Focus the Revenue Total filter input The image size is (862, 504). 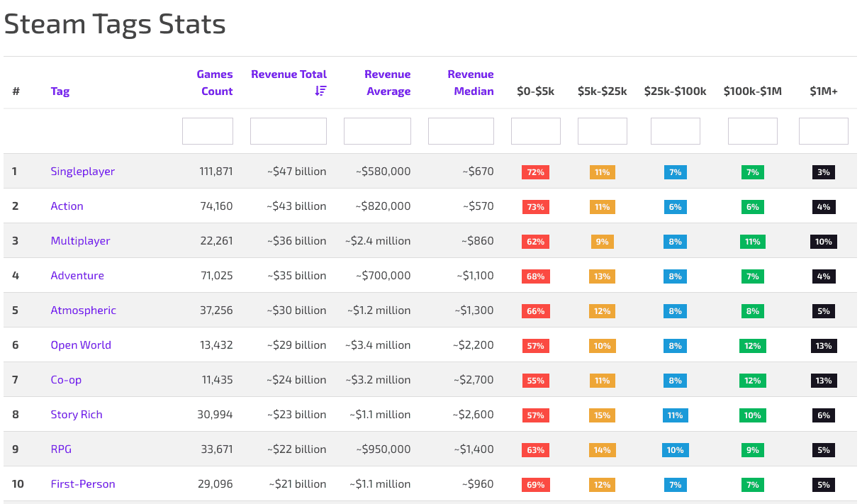click(x=289, y=131)
